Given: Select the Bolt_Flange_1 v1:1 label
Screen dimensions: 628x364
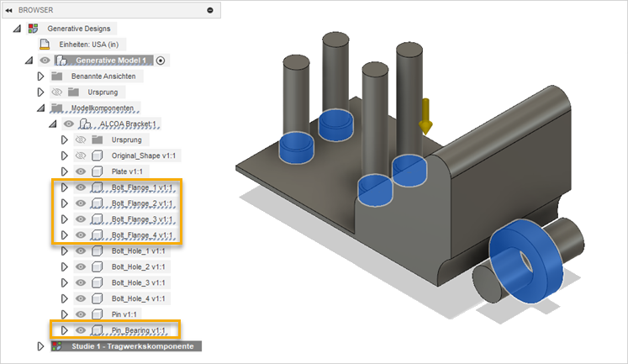Looking at the screenshot, I should [142, 187].
